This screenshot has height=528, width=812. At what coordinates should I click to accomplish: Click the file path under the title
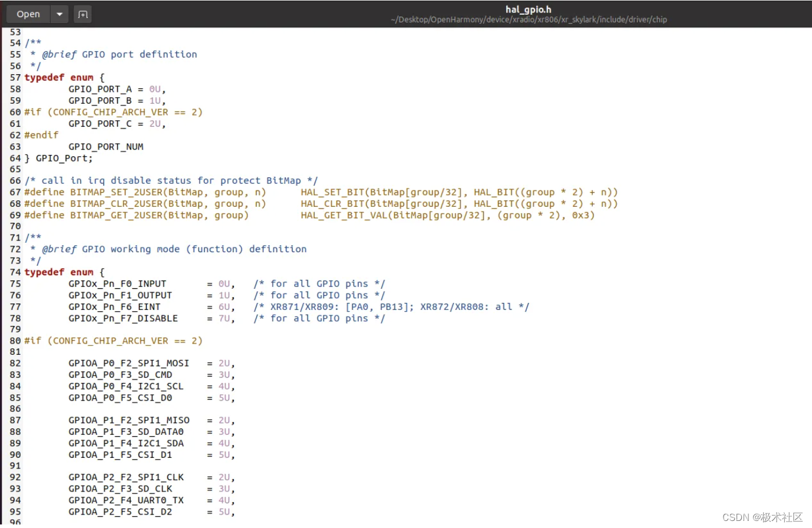pos(529,19)
